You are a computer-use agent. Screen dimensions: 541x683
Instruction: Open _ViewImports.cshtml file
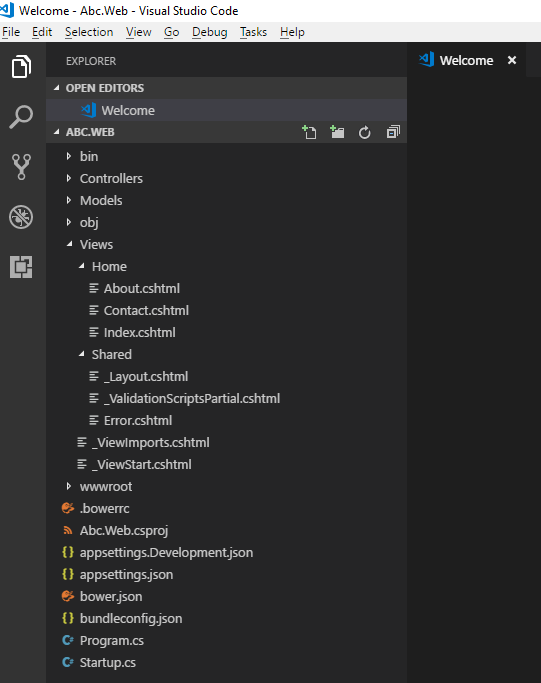pos(227,442)
